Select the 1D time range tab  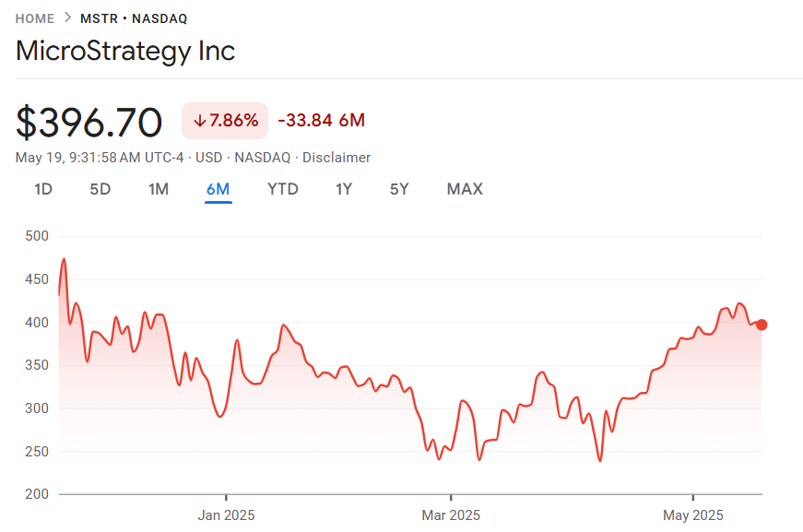click(43, 189)
